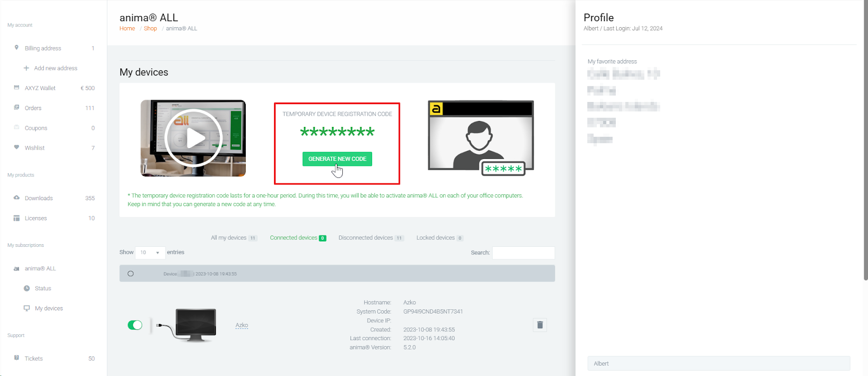Click the My devices monitor icon in sidebar

pos(27,308)
